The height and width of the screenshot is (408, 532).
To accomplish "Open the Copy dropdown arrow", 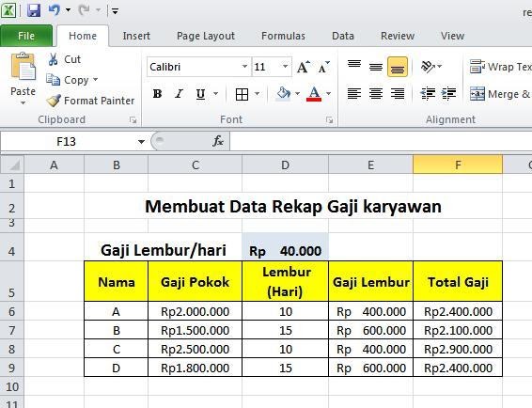I will coord(95,79).
